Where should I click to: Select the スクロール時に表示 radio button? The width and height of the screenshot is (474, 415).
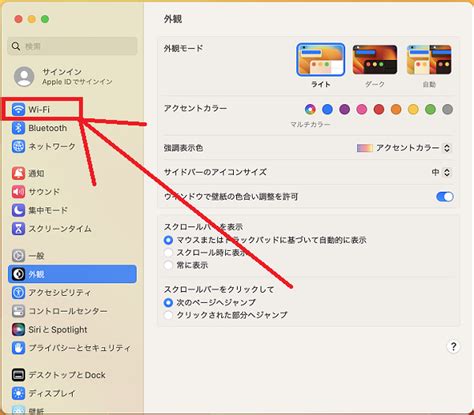pos(168,253)
